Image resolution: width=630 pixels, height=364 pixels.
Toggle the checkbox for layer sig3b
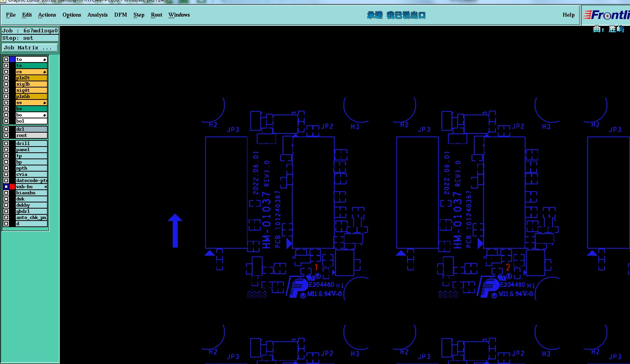[x=6, y=84]
